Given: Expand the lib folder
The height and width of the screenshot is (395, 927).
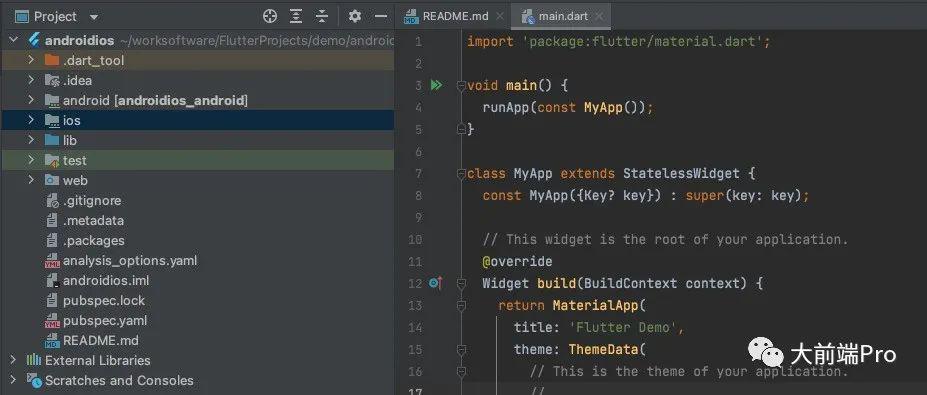Looking at the screenshot, I should click(31, 140).
